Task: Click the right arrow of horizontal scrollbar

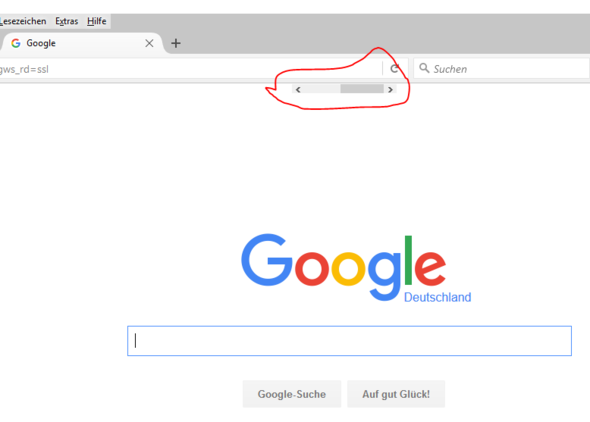Action: (390, 90)
